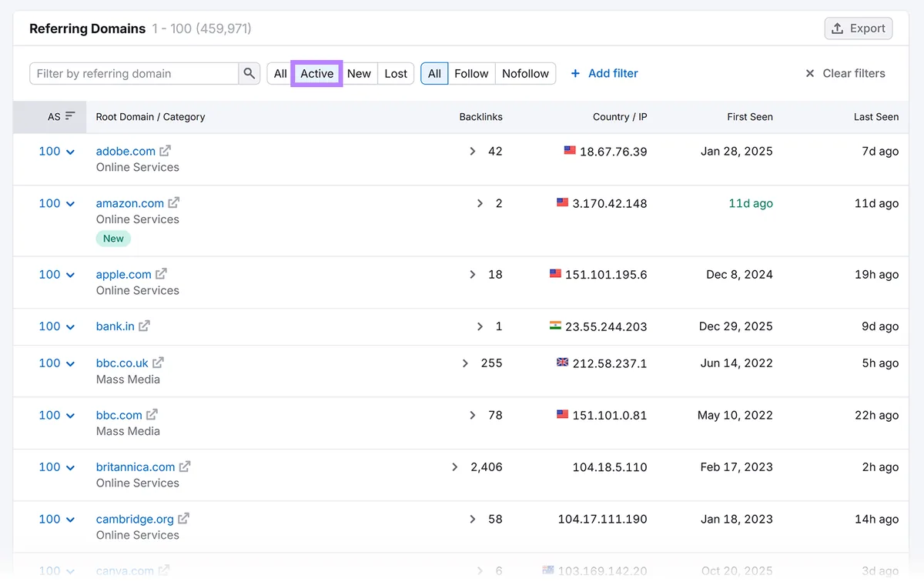Expand AS score dropdown for adobe.com

(70, 152)
